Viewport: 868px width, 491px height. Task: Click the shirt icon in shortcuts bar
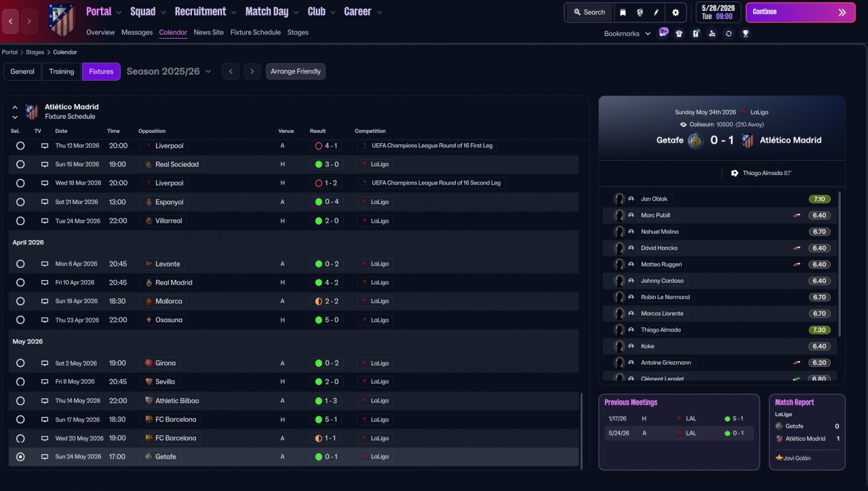point(679,33)
